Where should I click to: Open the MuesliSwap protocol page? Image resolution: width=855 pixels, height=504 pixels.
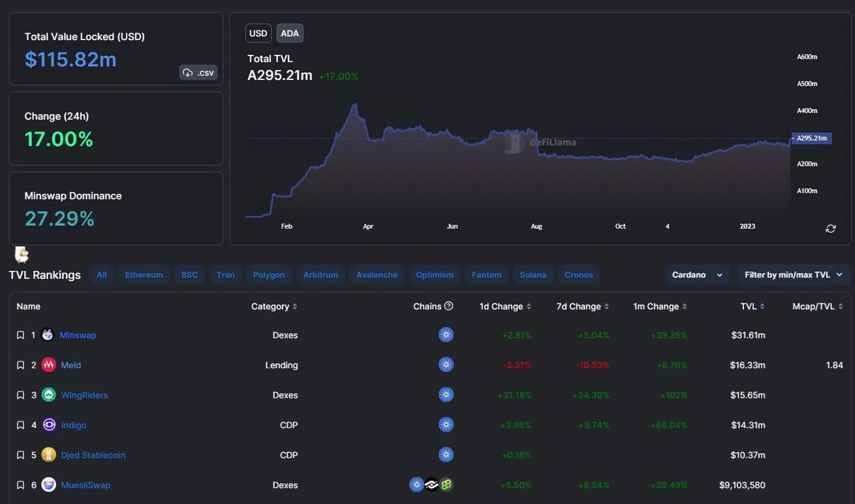tap(85, 485)
